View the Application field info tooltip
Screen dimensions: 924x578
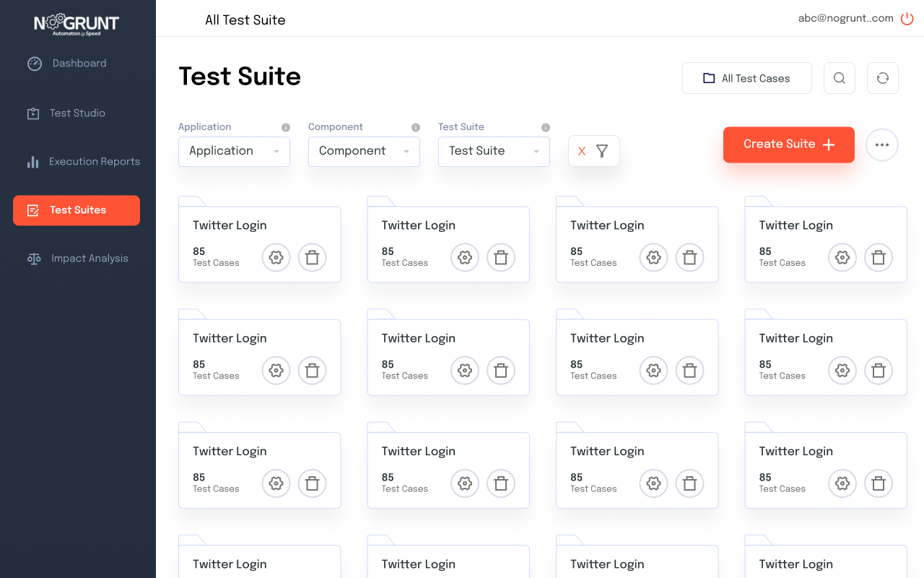click(284, 126)
